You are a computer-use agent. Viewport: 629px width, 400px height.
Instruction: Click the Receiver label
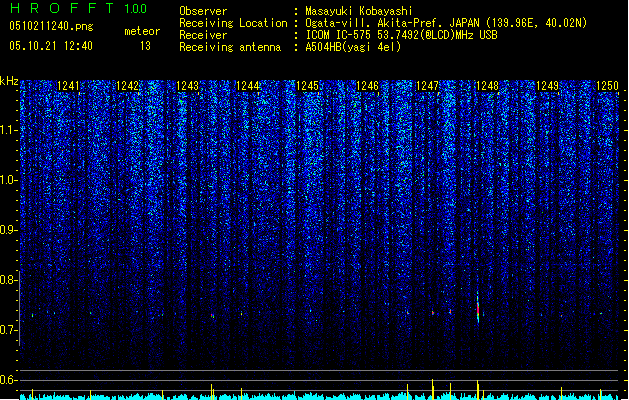click(203, 35)
